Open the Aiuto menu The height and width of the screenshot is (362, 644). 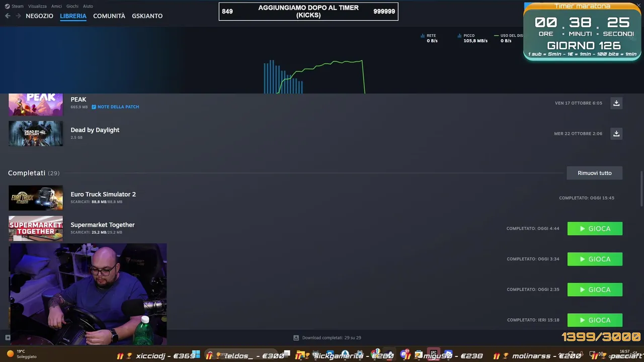pyautogui.click(x=88, y=6)
